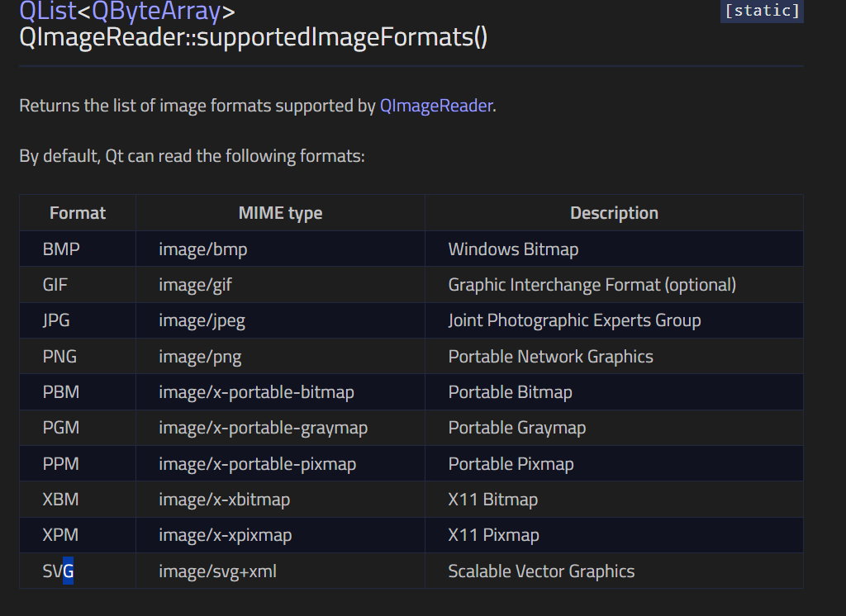This screenshot has height=616, width=846.
Task: Select the PPM format cell
Action: click(x=61, y=464)
